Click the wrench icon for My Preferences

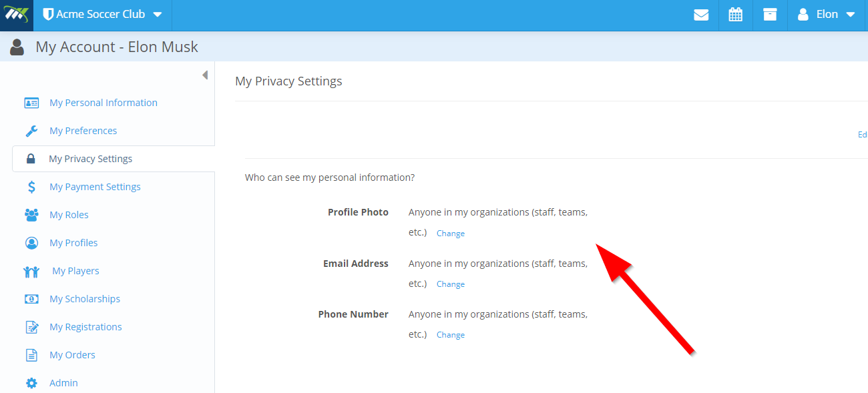click(31, 131)
